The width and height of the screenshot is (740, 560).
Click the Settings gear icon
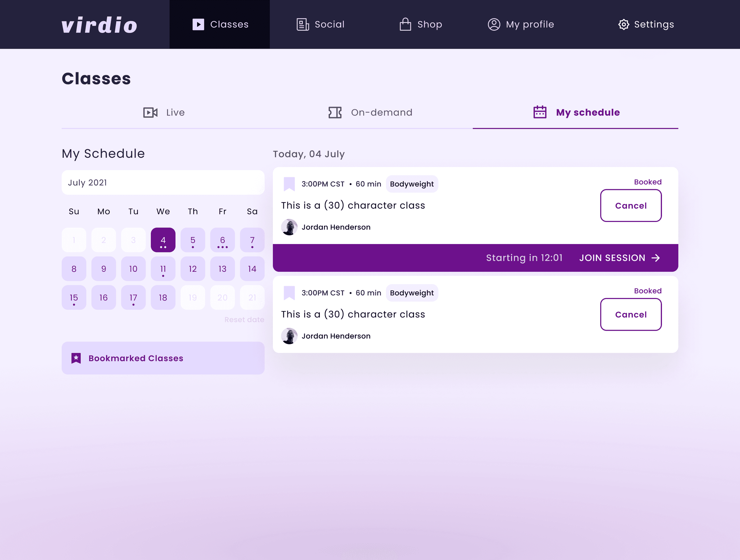(x=623, y=24)
